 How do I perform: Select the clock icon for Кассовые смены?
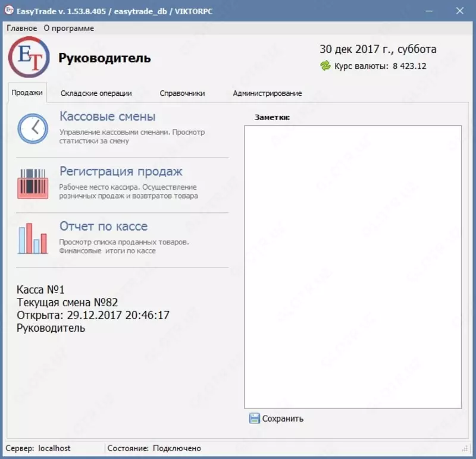point(32,128)
